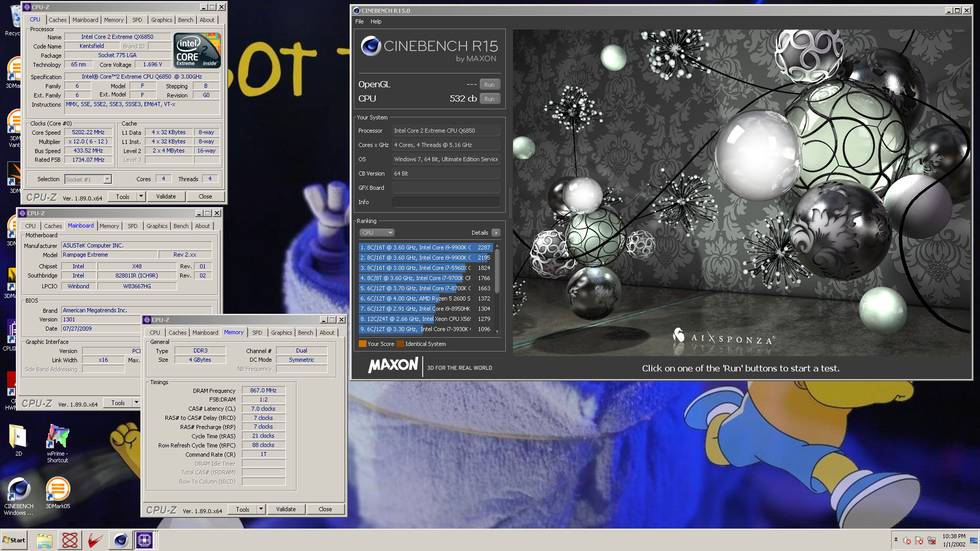Click the Rampage Extreme model field
Viewport: 980px width, 551px height.
pos(109,255)
